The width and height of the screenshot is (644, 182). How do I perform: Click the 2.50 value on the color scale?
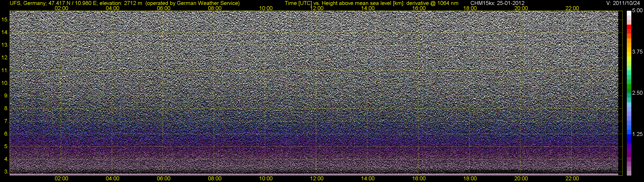pyautogui.click(x=637, y=93)
